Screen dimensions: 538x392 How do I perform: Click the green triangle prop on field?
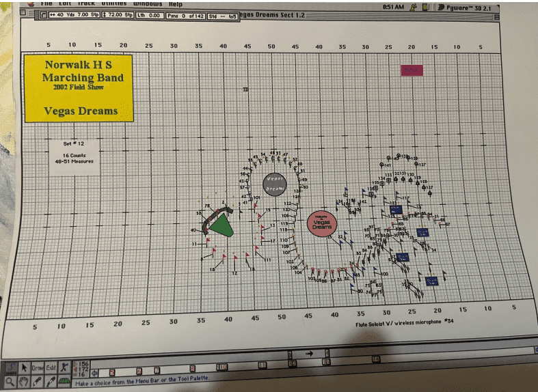(221, 226)
